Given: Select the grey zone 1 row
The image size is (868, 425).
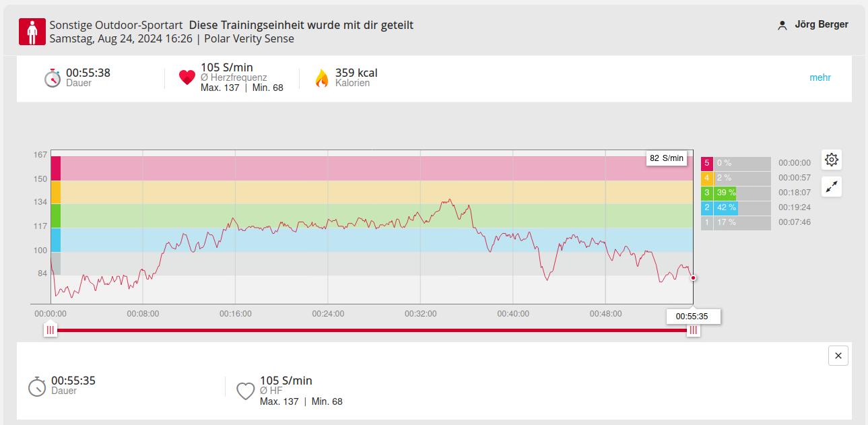Looking at the screenshot, I should pos(735,222).
